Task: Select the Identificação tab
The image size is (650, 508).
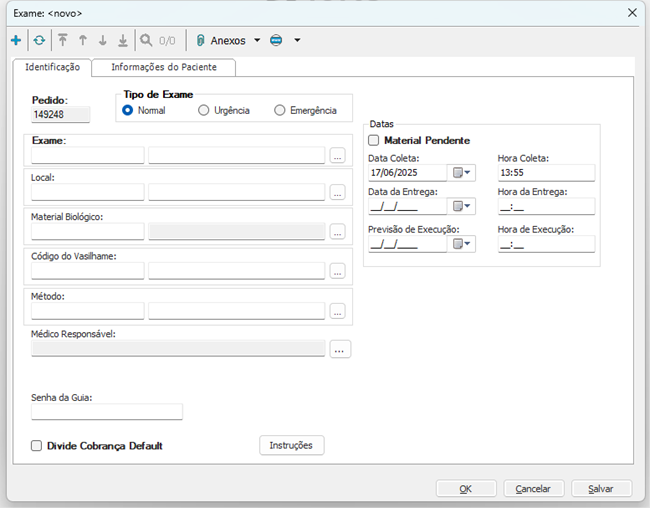Action: click(x=52, y=67)
